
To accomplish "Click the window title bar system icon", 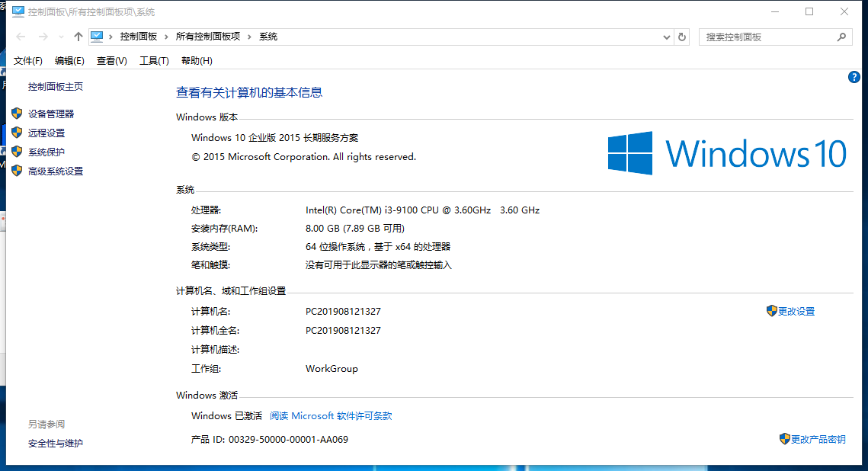I will 18,11.
